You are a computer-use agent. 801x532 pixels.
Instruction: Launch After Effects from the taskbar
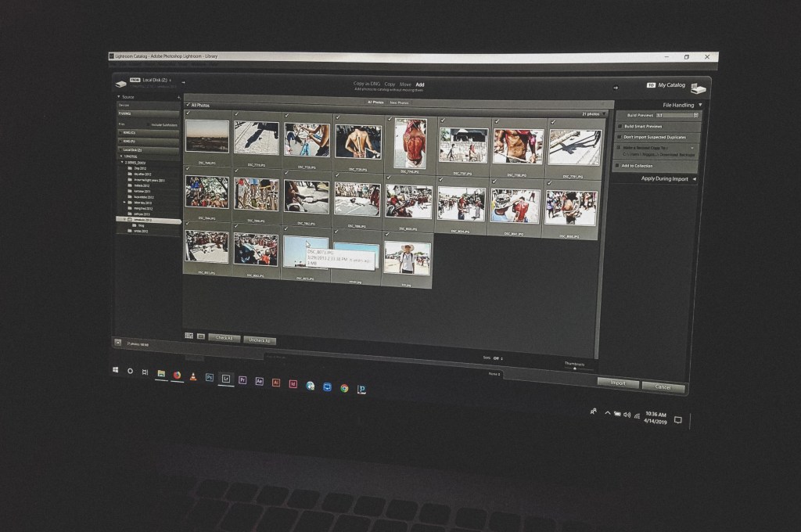tap(259, 381)
